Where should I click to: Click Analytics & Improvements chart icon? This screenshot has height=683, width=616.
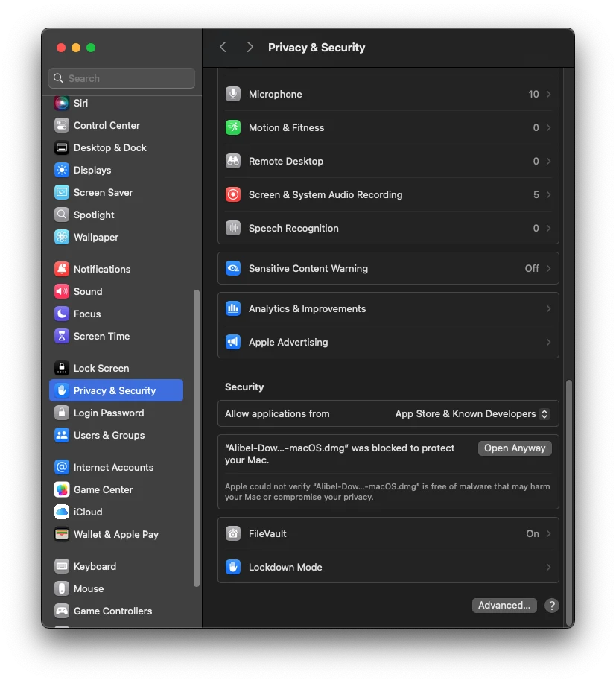tap(233, 309)
